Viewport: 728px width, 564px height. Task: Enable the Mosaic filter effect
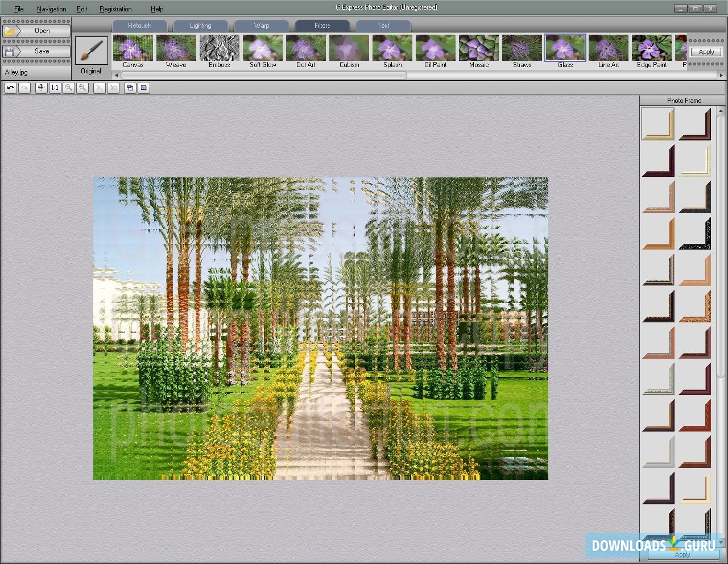coord(478,48)
